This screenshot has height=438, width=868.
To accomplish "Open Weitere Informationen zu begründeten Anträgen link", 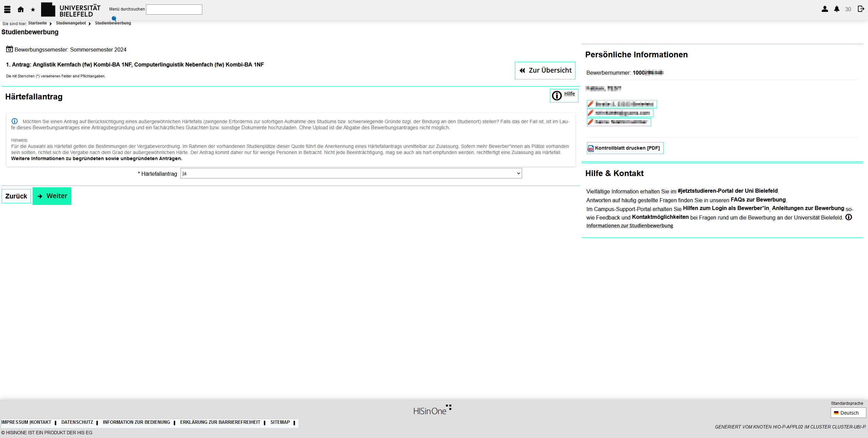I will pyautogui.click(x=97, y=158).
